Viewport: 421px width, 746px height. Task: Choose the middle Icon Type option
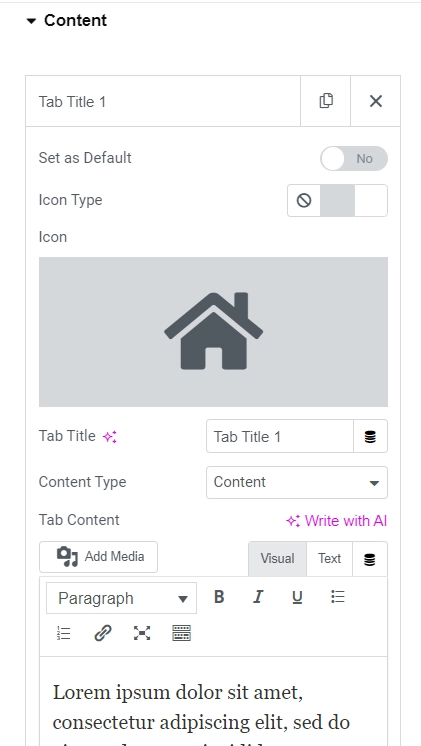point(337,200)
